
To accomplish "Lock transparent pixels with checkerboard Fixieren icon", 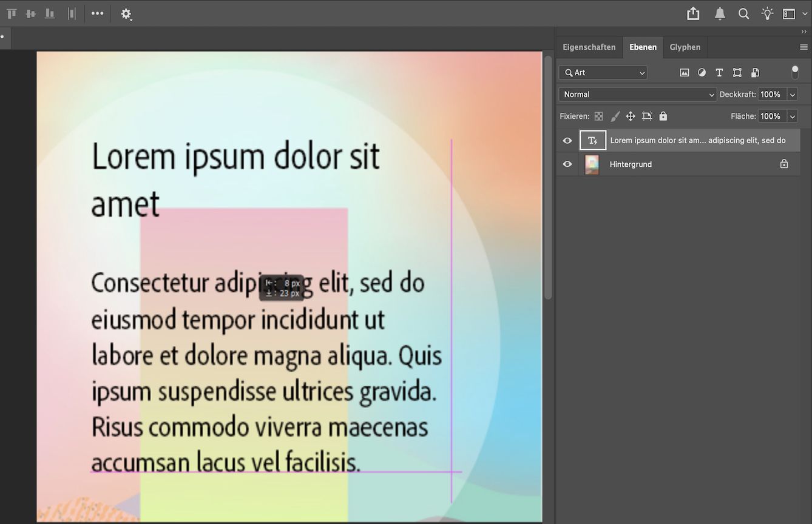I will (598, 116).
